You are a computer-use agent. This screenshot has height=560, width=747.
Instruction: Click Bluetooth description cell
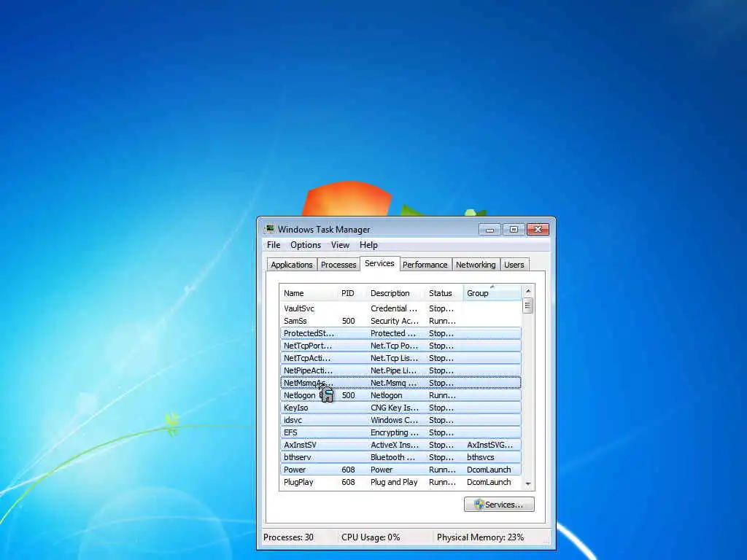(x=392, y=457)
